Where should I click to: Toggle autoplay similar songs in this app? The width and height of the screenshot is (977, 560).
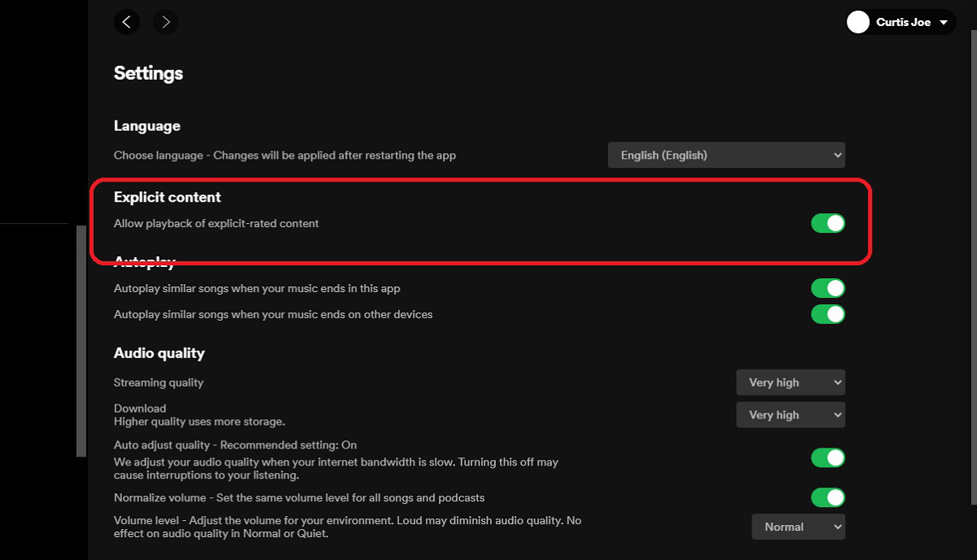[828, 288]
